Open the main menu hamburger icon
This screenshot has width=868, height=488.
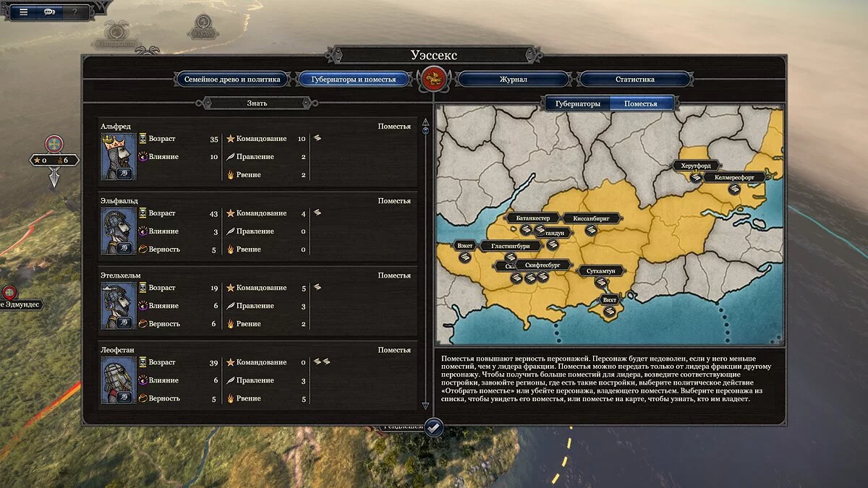[24, 12]
